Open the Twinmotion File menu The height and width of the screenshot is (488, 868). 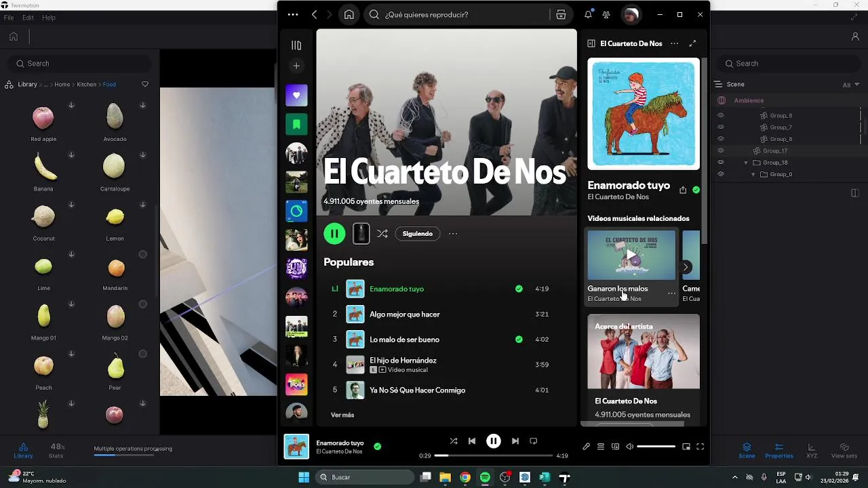click(x=9, y=18)
